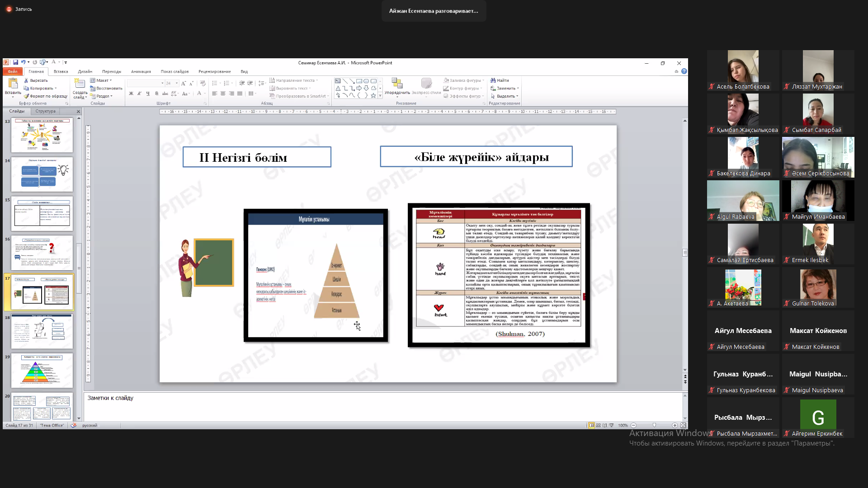
Task: Click the Create slide (Создать слайд) icon
Action: [80, 84]
